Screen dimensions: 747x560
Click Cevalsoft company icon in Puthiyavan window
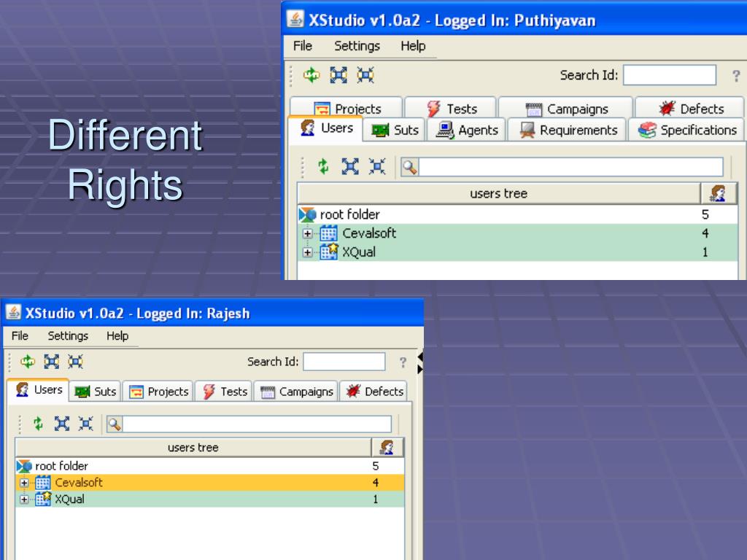(x=328, y=233)
